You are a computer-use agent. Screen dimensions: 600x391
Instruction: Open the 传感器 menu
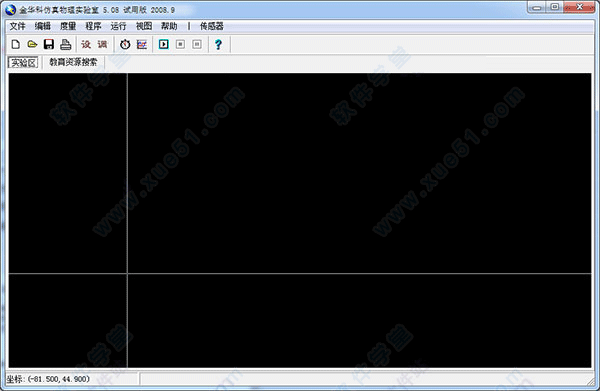click(x=212, y=26)
